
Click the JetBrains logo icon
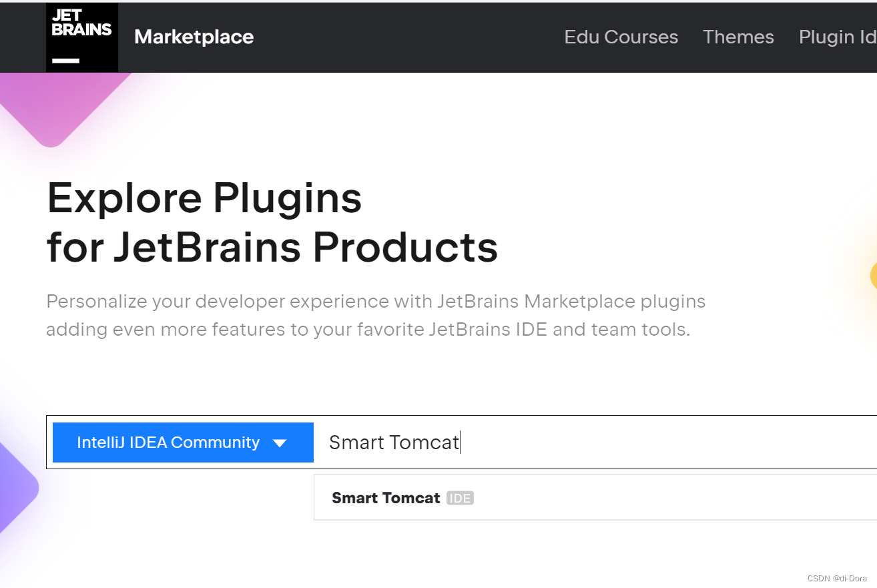pos(82,37)
